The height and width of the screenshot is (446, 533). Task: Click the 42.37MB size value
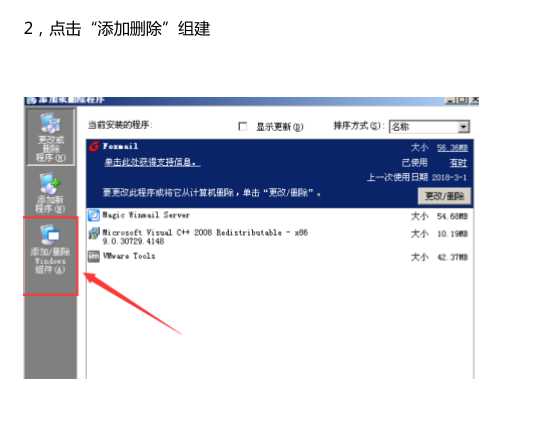pos(452,257)
